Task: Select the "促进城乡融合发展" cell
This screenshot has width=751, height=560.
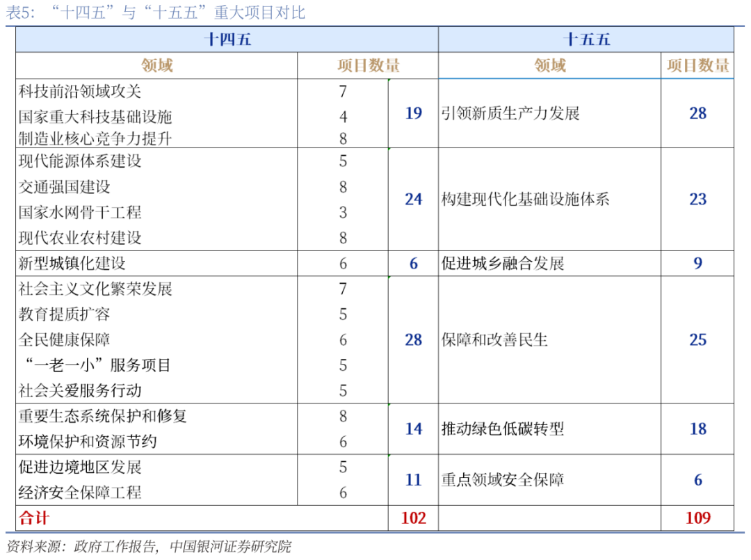Action: 503,264
